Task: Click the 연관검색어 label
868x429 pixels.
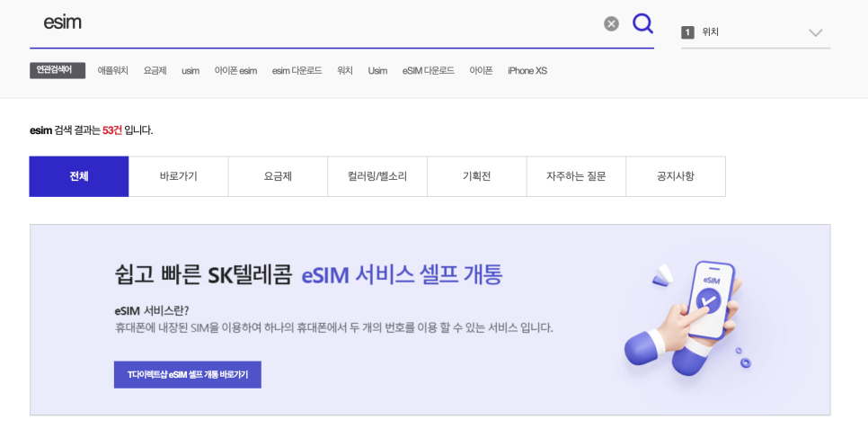Action: pyautogui.click(x=58, y=70)
